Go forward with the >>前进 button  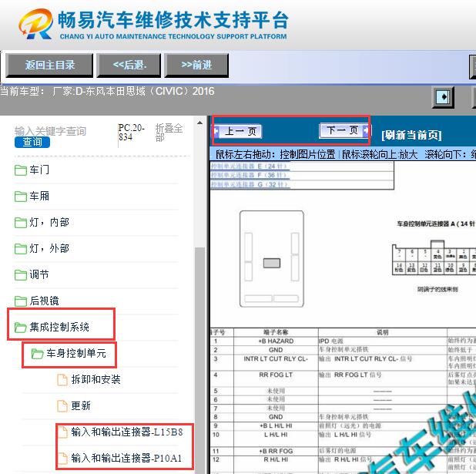point(196,66)
